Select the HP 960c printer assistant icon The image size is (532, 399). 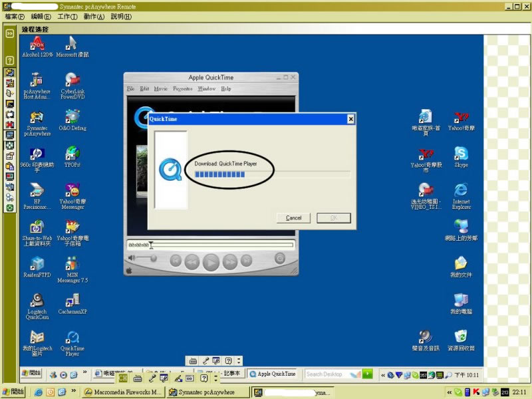pos(37,160)
